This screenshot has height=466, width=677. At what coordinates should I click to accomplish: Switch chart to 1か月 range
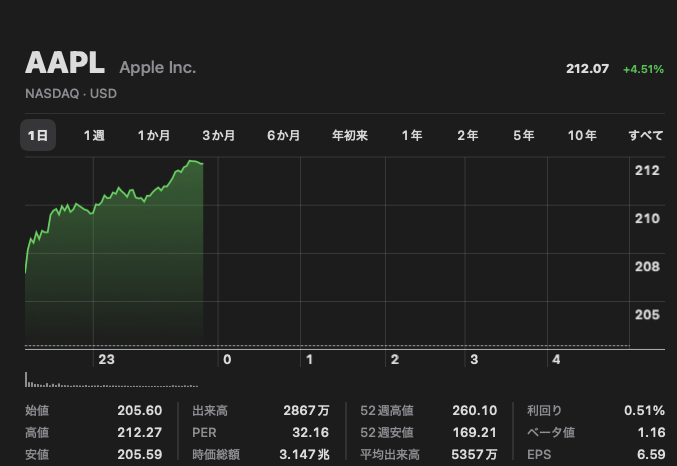(x=154, y=136)
